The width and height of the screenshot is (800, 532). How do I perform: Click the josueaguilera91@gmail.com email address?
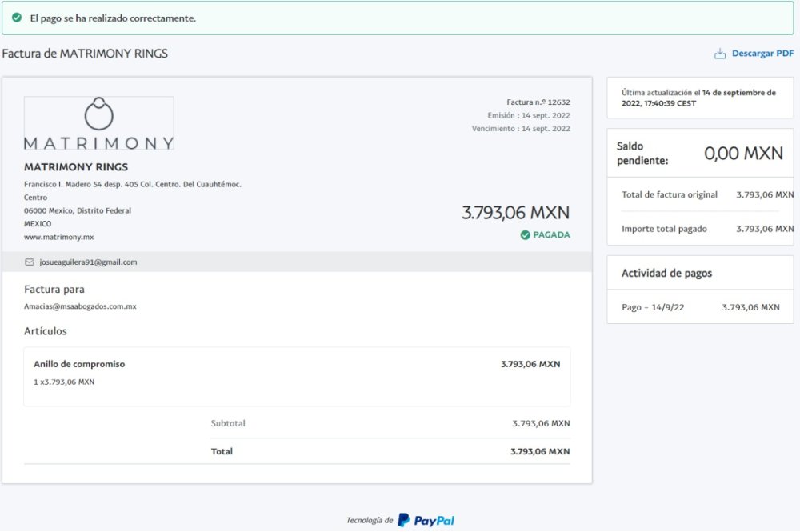[88, 262]
